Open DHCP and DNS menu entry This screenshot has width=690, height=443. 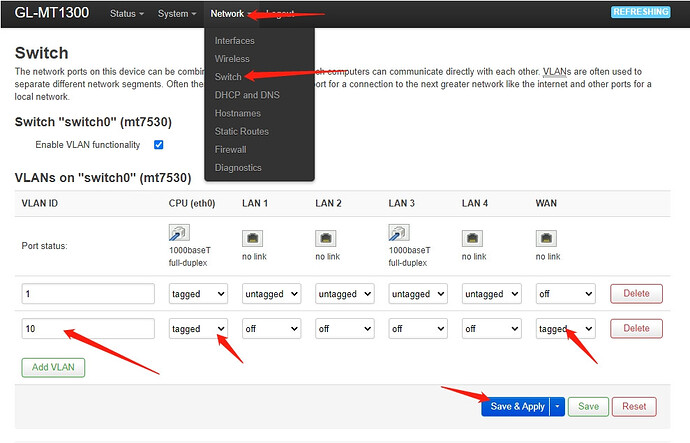pos(248,95)
